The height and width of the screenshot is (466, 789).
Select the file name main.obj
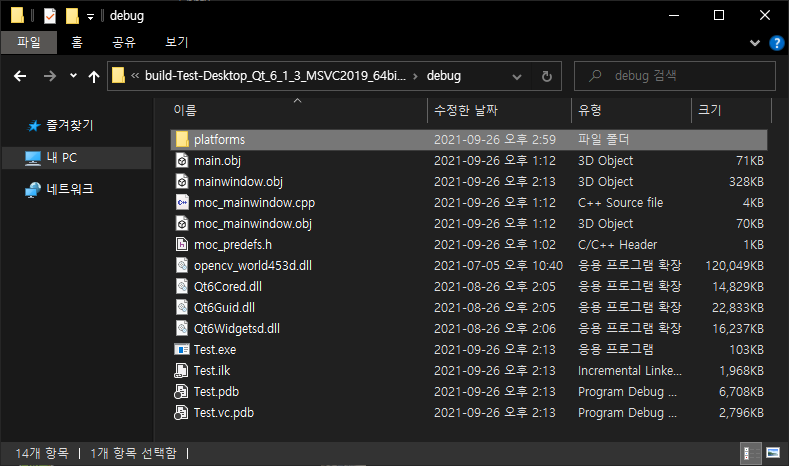(x=217, y=161)
